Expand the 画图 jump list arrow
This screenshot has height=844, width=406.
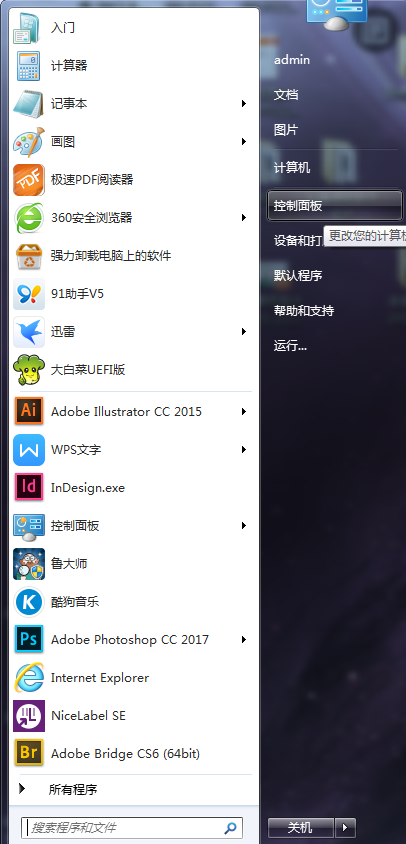coord(244,142)
